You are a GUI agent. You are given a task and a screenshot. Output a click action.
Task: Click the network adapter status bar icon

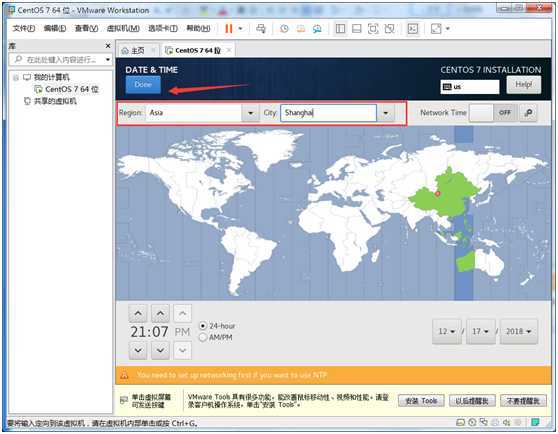[484, 423]
